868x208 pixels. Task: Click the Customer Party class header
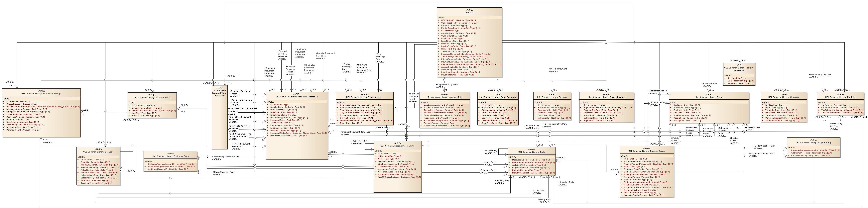click(x=170, y=155)
